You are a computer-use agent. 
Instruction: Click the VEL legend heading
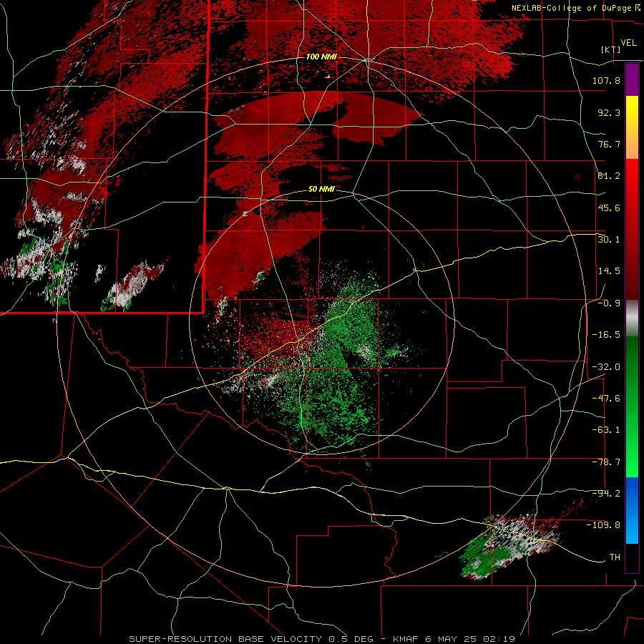628,43
